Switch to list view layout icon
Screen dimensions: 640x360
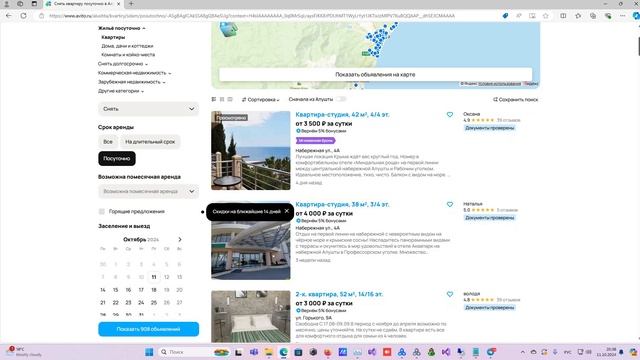pos(214,99)
